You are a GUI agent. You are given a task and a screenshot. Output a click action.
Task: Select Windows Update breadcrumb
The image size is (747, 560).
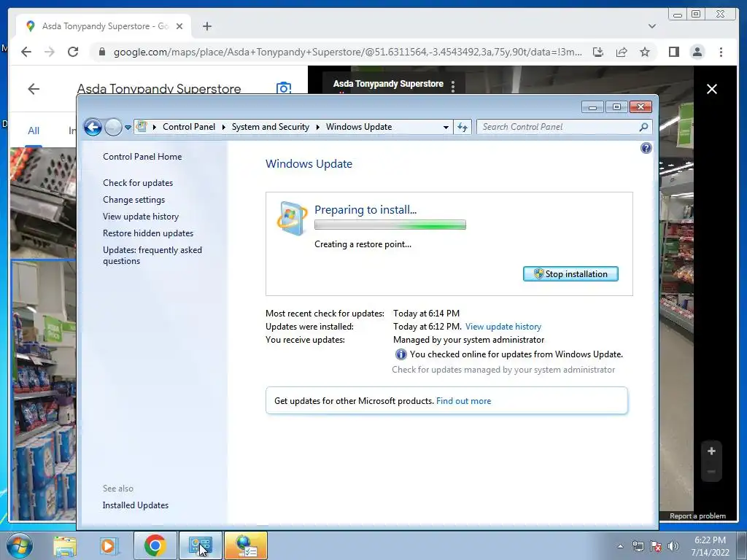[x=359, y=127]
